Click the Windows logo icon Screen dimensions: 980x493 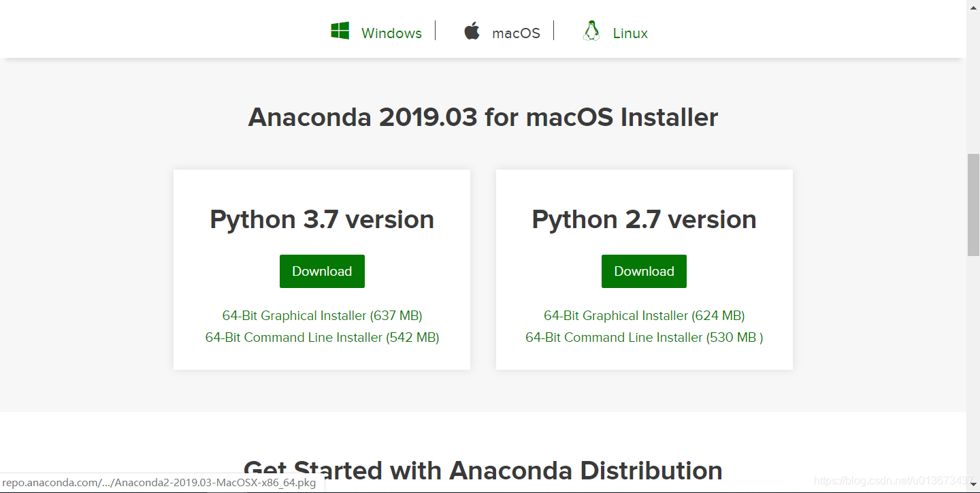(x=340, y=31)
